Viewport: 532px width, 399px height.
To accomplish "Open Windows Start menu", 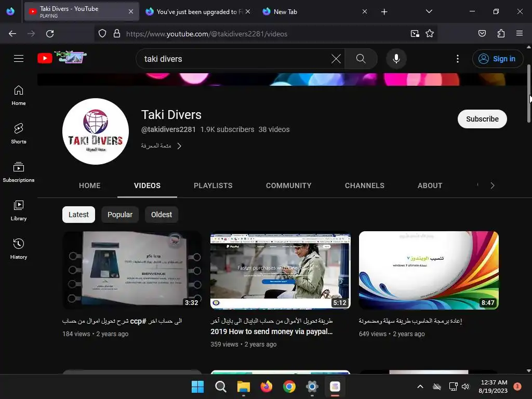I will (x=197, y=387).
